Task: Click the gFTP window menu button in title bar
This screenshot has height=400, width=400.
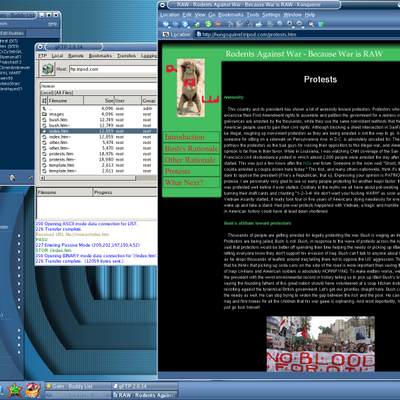Action: click(x=40, y=47)
